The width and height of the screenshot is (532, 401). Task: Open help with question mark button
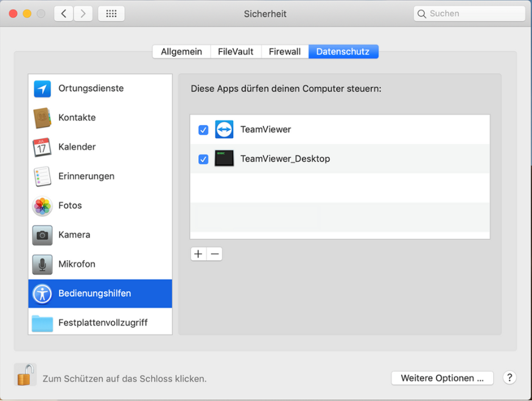[510, 378]
